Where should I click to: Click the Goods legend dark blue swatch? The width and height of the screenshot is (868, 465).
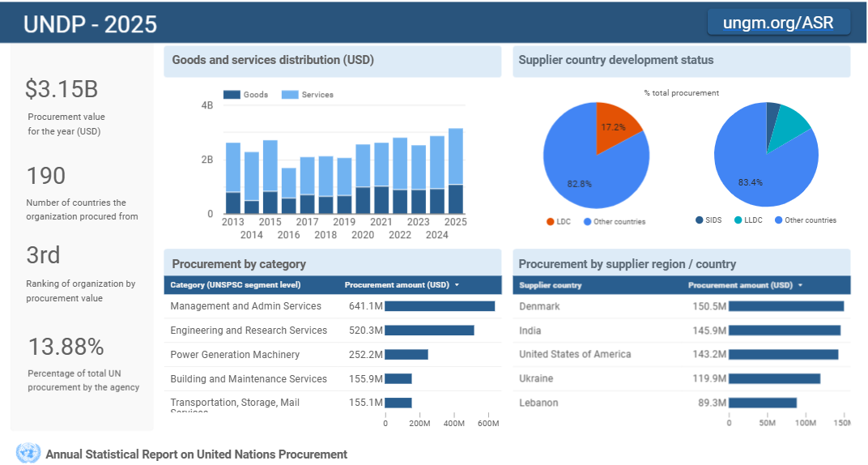(232, 95)
